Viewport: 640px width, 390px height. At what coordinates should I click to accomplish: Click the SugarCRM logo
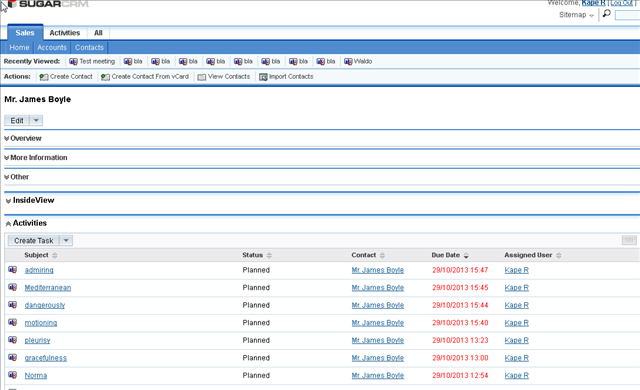coord(48,4)
